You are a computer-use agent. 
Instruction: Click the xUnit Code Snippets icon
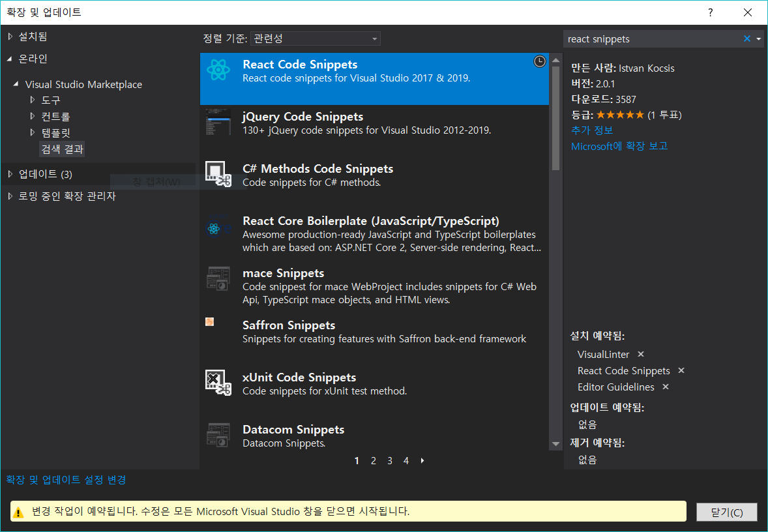[x=218, y=383]
